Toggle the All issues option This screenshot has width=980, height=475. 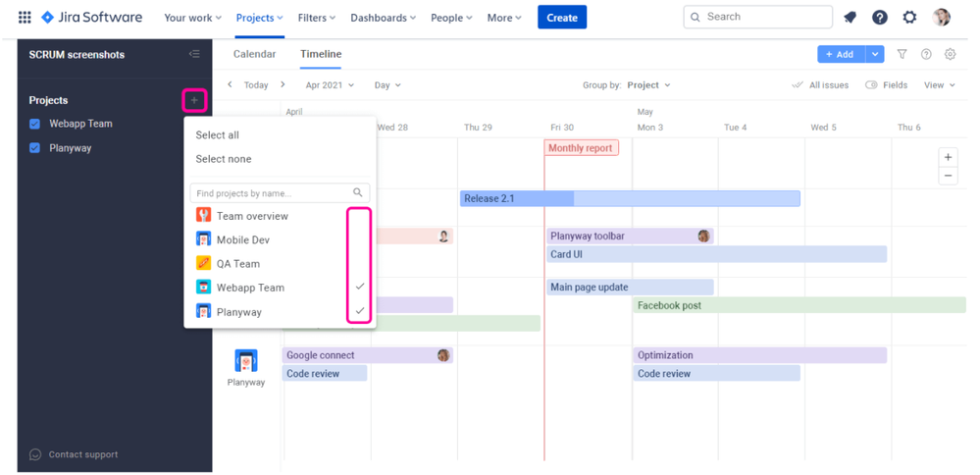click(820, 85)
